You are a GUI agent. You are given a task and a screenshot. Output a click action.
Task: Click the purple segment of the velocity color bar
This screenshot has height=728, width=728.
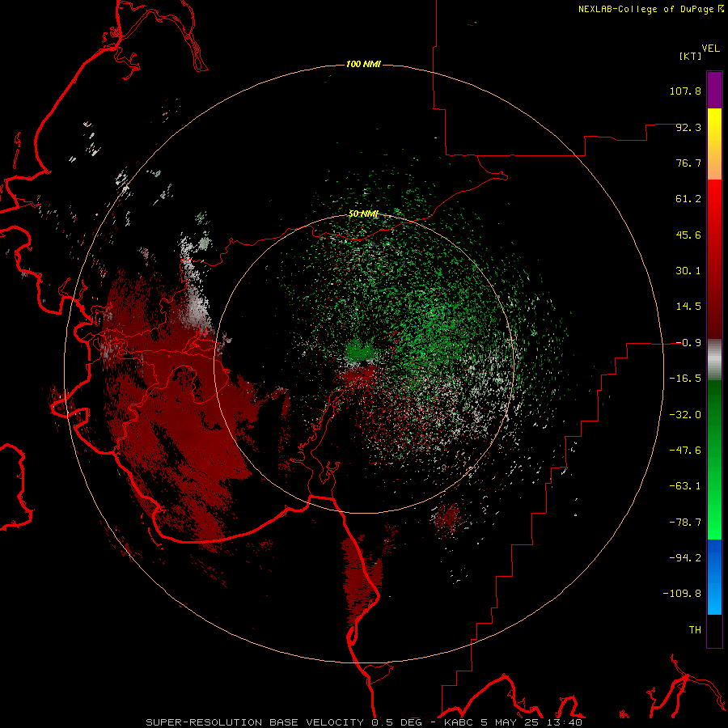click(x=714, y=90)
